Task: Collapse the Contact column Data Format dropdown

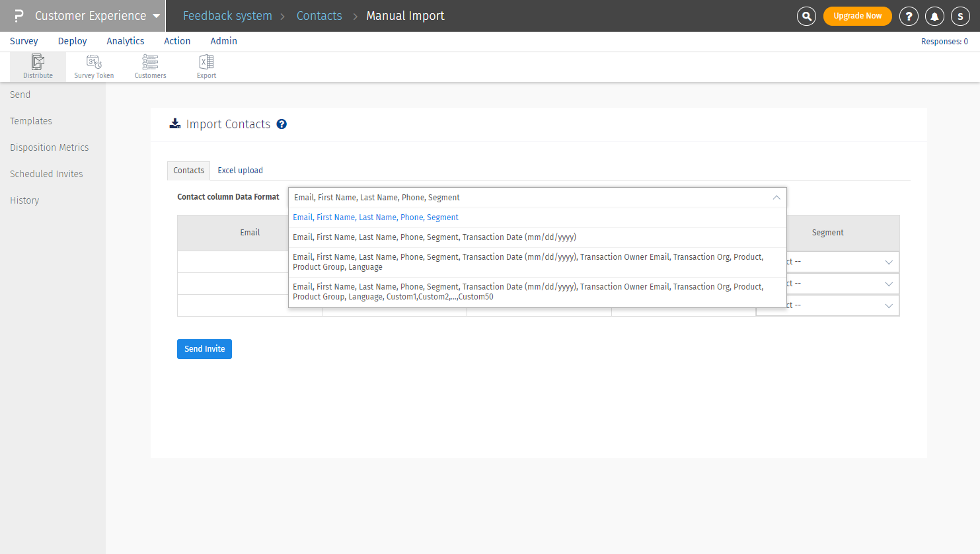Action: [776, 198]
